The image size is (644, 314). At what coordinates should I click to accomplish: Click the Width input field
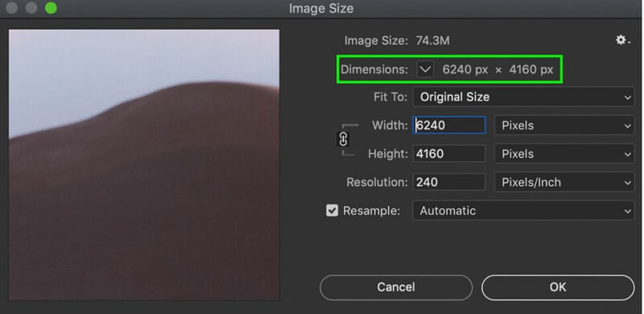pos(449,125)
